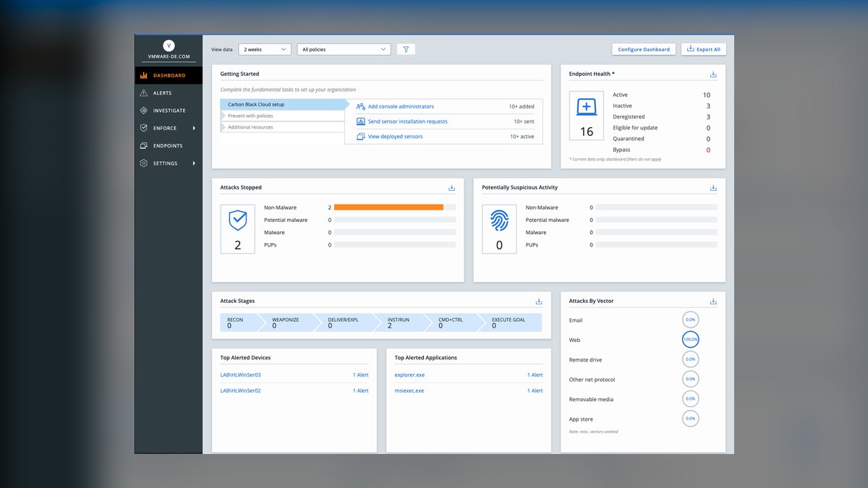Download Attacks Stopped data icon
Screen dimensions: 868x488
pyautogui.click(x=451, y=187)
